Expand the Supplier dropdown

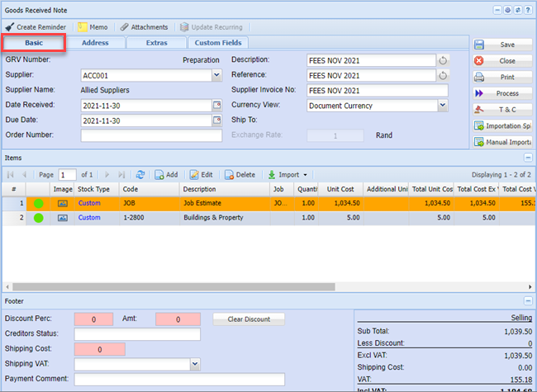click(x=217, y=75)
